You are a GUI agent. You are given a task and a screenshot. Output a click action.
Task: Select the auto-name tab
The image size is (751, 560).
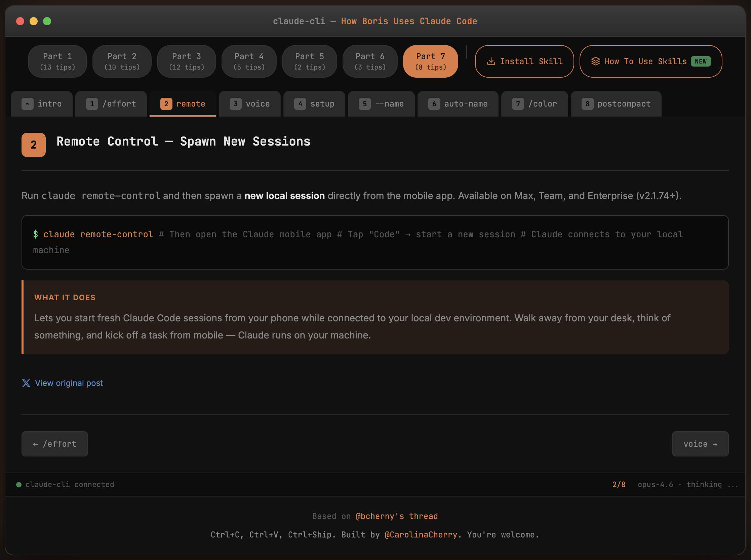tap(458, 104)
